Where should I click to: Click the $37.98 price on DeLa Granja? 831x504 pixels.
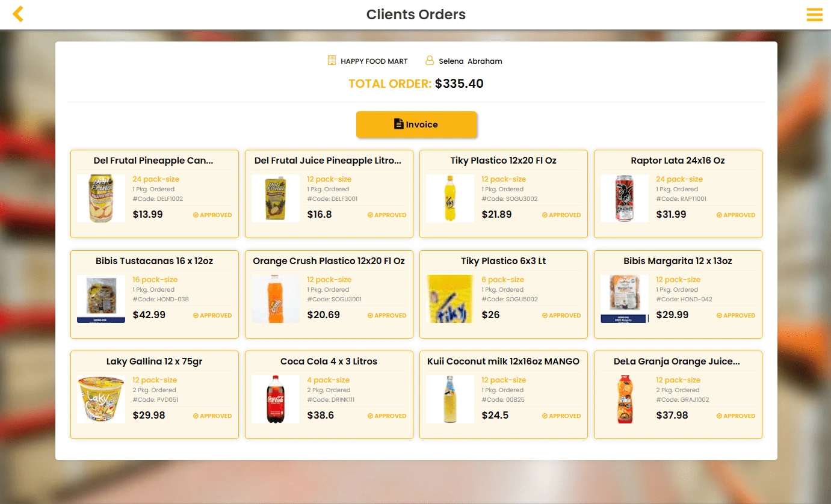(672, 415)
